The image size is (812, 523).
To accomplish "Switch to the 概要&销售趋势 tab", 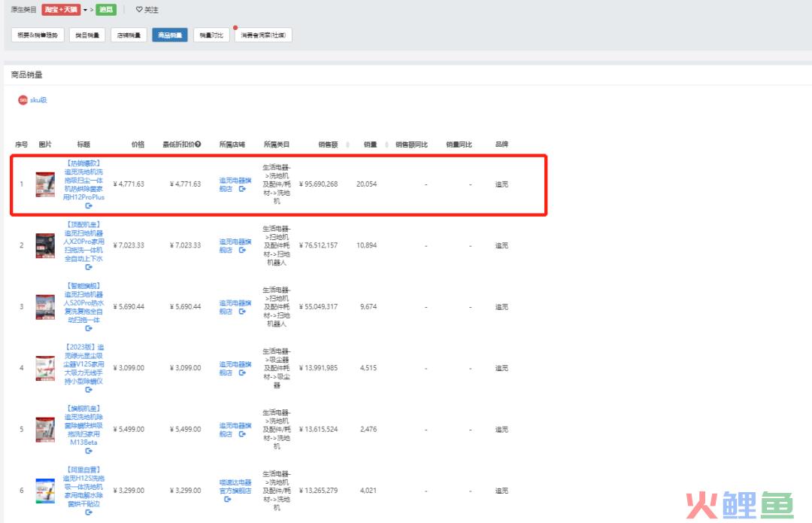I will coord(38,35).
